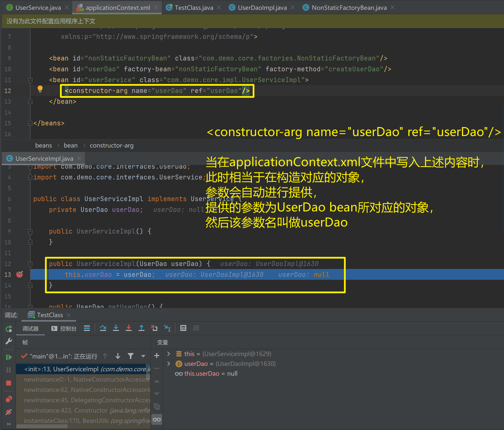Click the yellow intention bulb on line 12
The width and height of the screenshot is (504, 430).
pyautogui.click(x=40, y=89)
